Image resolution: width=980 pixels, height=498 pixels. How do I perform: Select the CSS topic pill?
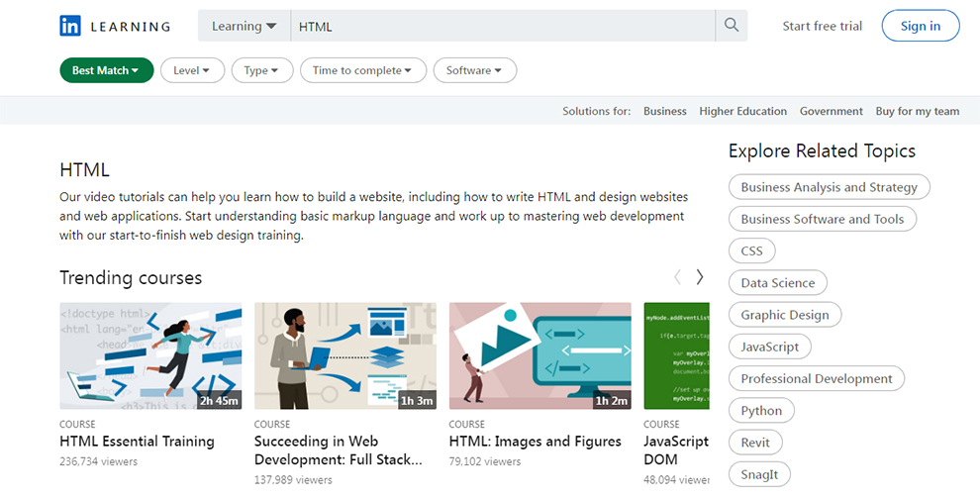click(x=752, y=250)
